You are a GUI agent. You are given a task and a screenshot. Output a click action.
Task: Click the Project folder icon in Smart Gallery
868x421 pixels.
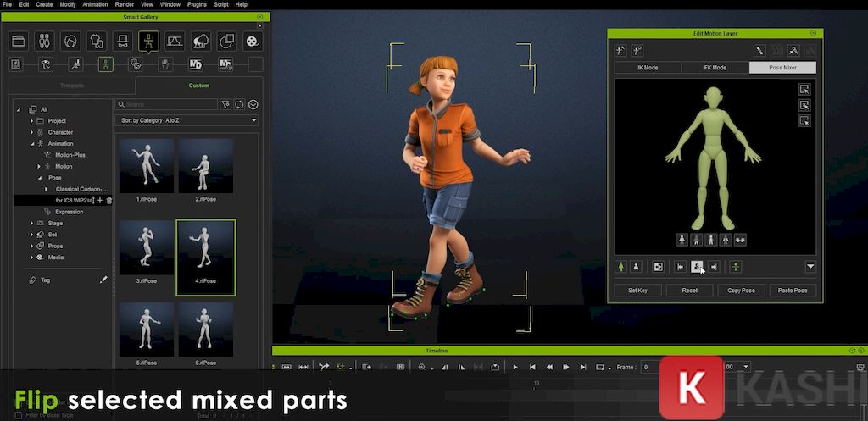point(19,41)
